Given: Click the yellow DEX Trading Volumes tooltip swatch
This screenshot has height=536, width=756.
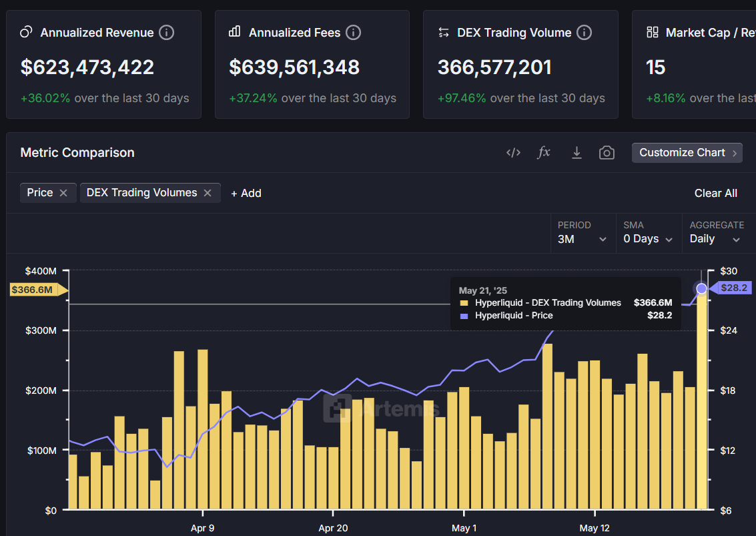Looking at the screenshot, I should pyautogui.click(x=464, y=303).
